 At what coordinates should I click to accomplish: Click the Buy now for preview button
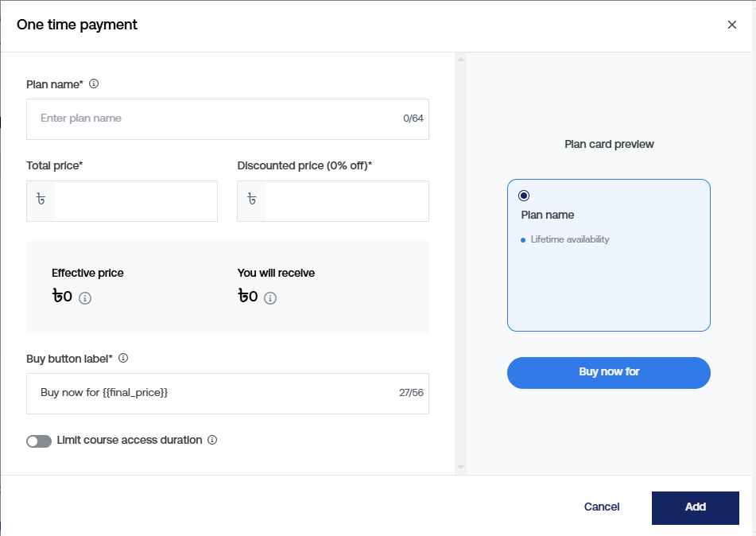coord(608,372)
